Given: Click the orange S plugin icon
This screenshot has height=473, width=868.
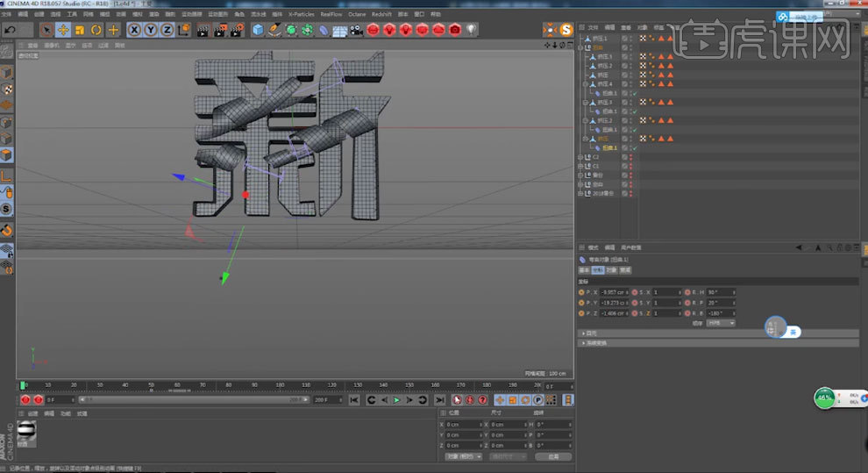Looking at the screenshot, I should (x=566, y=30).
